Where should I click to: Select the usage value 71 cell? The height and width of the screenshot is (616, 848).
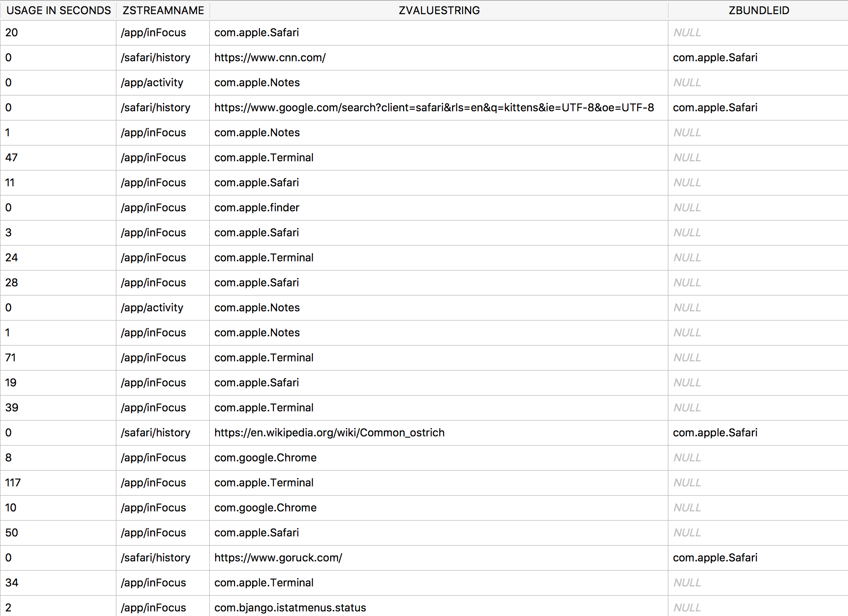[10, 358]
